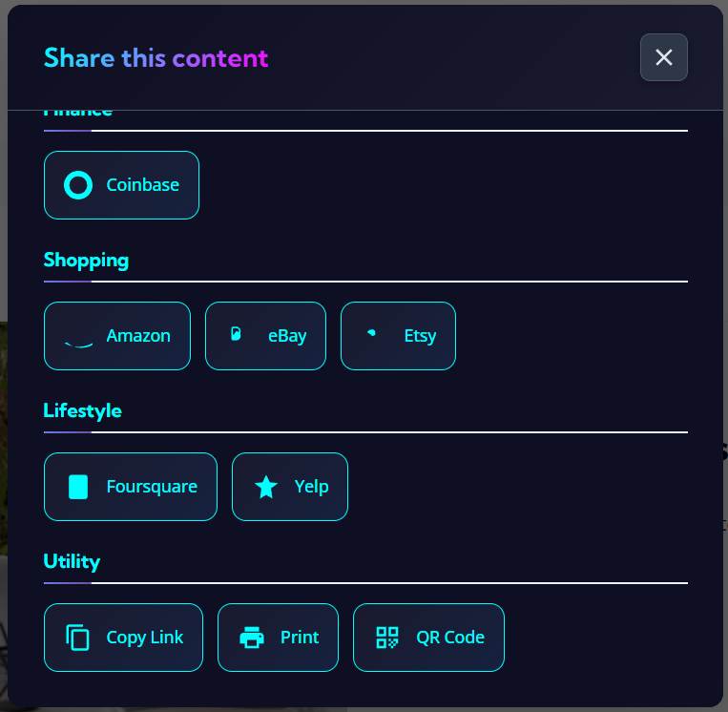Pick the Etsy text label

click(420, 336)
